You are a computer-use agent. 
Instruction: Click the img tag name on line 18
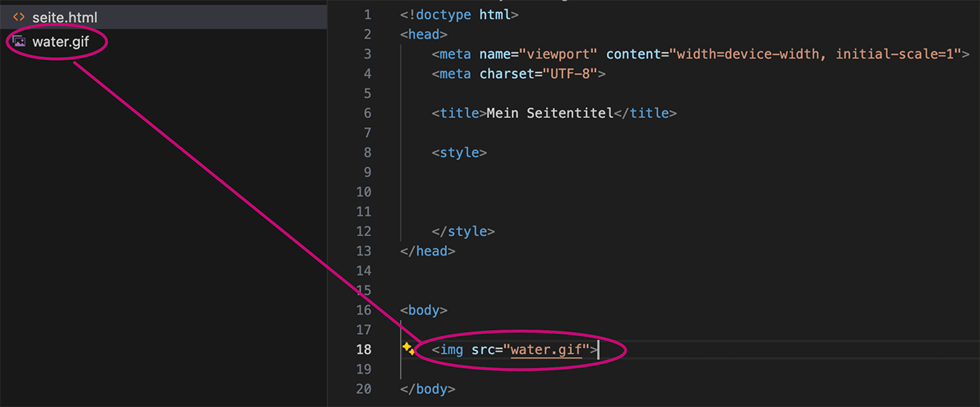451,349
